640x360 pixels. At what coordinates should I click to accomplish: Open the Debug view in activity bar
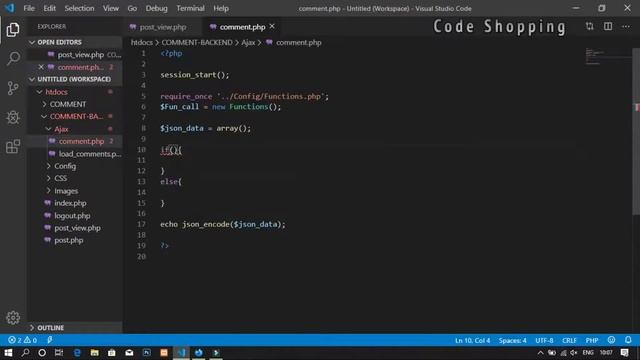point(13,118)
